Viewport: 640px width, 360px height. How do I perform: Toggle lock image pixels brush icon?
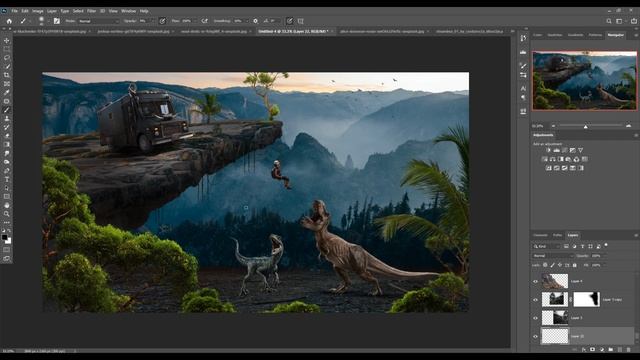click(x=552, y=265)
